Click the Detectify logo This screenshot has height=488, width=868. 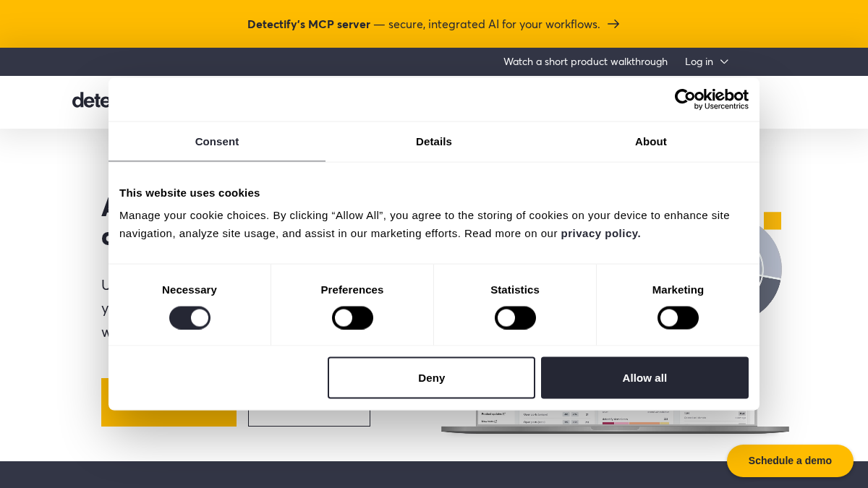click(90, 100)
